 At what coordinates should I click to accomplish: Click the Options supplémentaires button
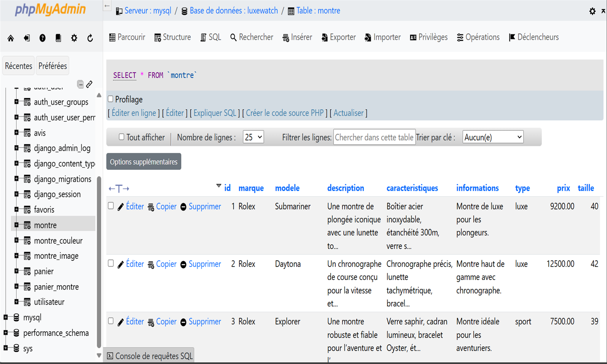point(144,162)
